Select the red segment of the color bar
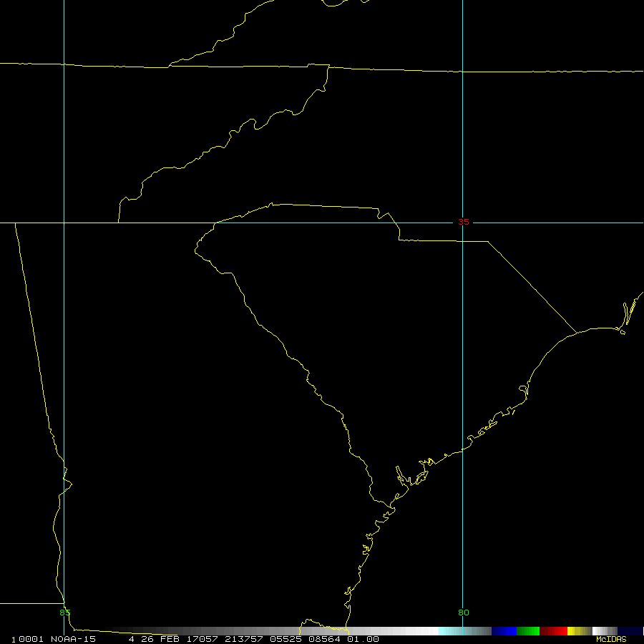Screen dimensions: 644x644 tap(553, 631)
